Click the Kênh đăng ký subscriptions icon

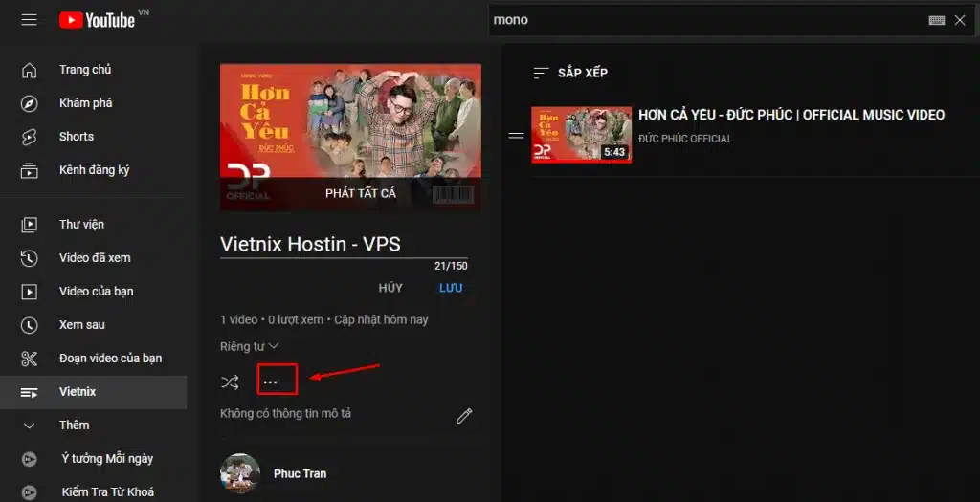(x=29, y=170)
